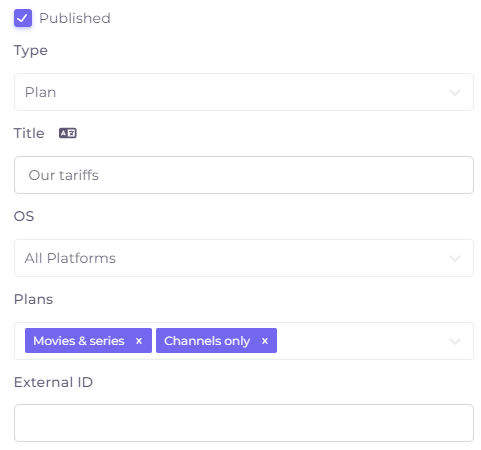Click the Title field label
Image resolution: width=481 pixels, height=450 pixels.
[29, 133]
